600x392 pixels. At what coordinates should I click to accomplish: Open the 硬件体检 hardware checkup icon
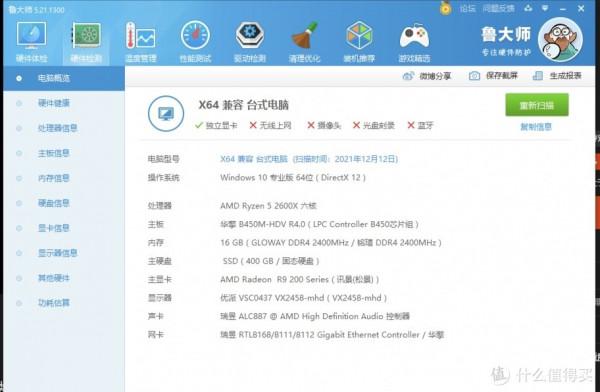(x=31, y=42)
